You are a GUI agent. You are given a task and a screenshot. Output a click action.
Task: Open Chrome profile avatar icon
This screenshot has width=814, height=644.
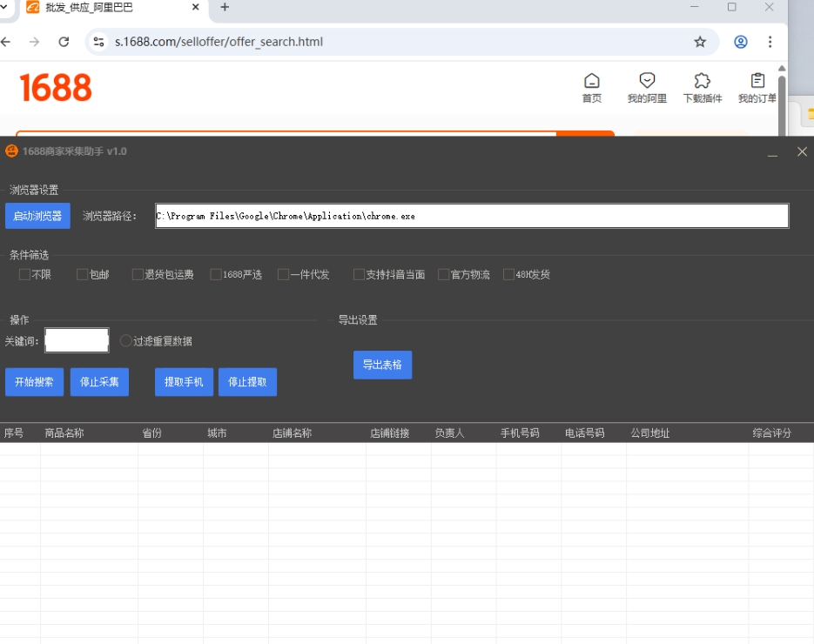pyautogui.click(x=741, y=42)
